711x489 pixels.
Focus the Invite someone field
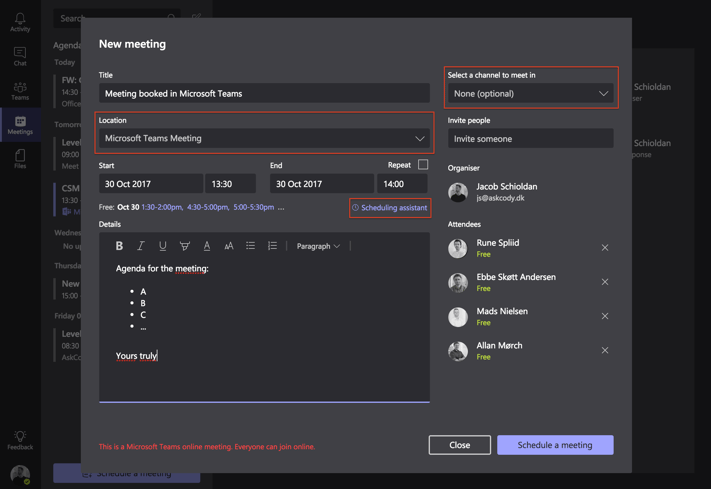531,138
